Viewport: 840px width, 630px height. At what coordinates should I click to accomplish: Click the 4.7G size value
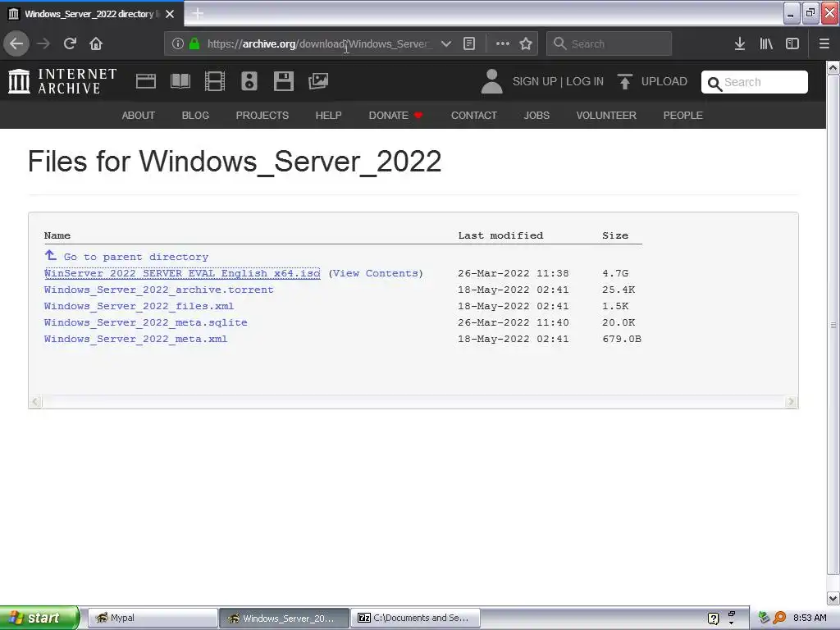pyautogui.click(x=615, y=273)
